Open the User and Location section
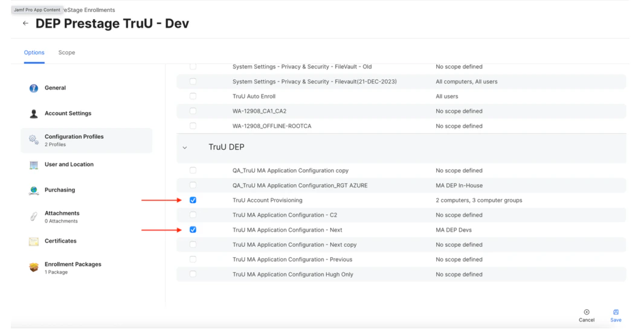Viewport: 644px width, 332px height. [x=69, y=164]
